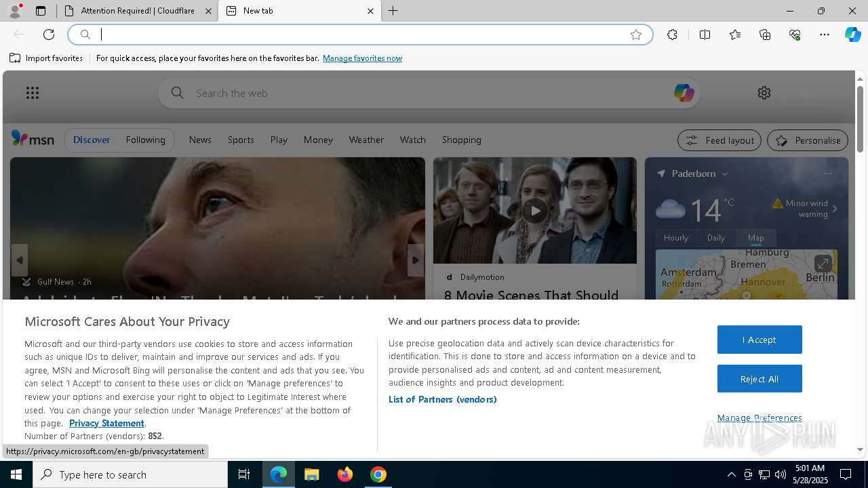Launch Chrome from taskbar
This screenshot has width=868, height=488.
[x=378, y=474]
